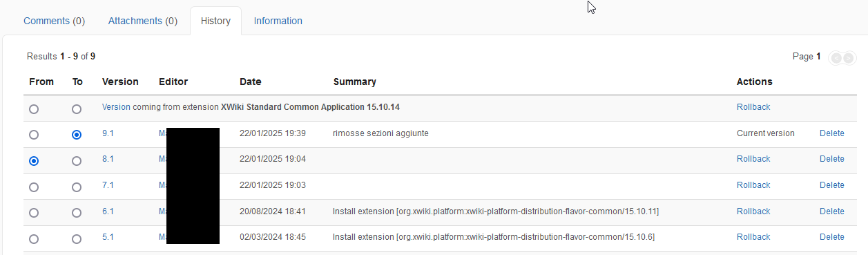This screenshot has width=868, height=255.
Task: Go to next page arrow icon
Action: [849, 58]
